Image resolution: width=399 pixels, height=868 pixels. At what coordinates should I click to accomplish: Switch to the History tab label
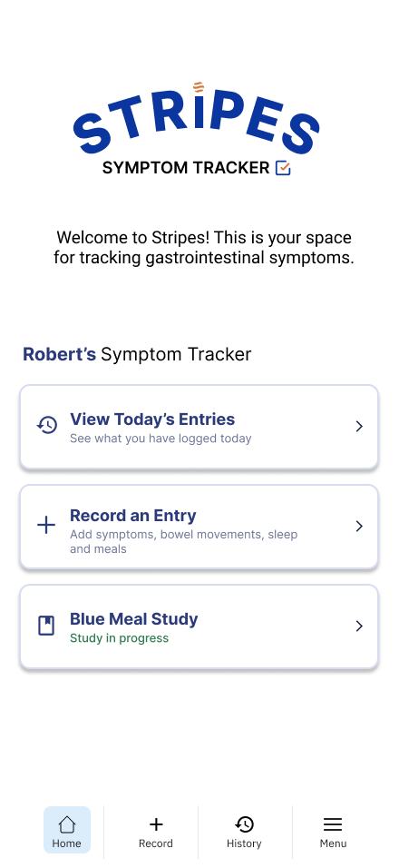coord(244,843)
